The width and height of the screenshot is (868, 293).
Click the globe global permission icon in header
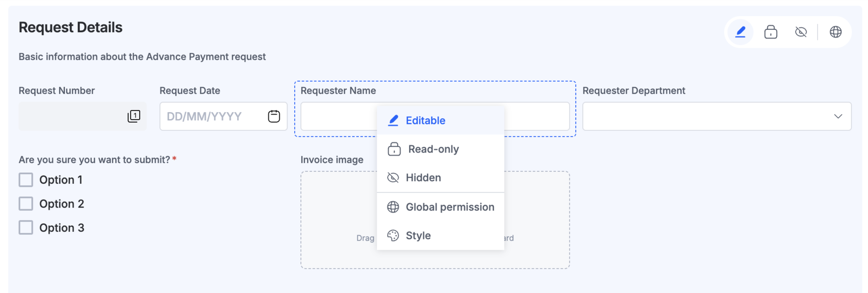(x=836, y=32)
